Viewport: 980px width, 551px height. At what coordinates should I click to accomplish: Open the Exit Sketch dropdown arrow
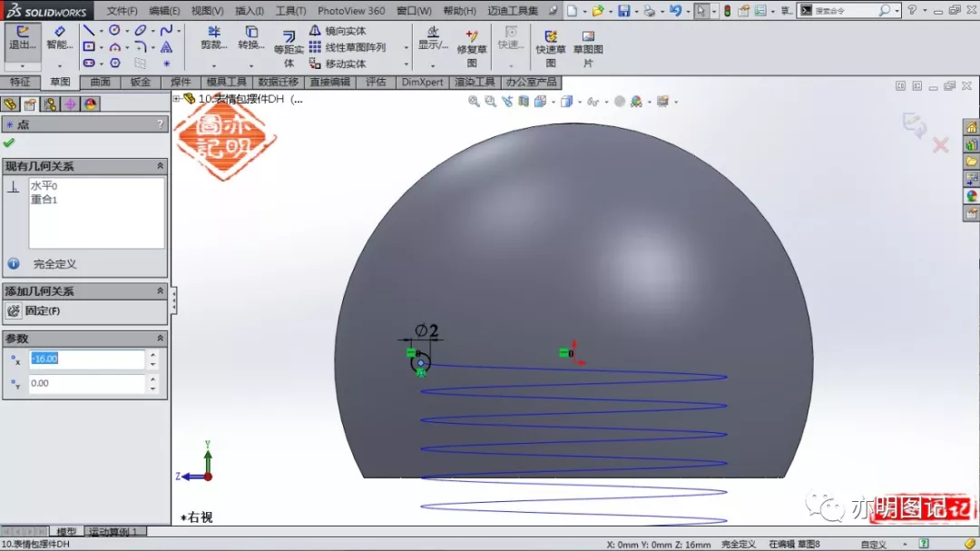coord(23,65)
